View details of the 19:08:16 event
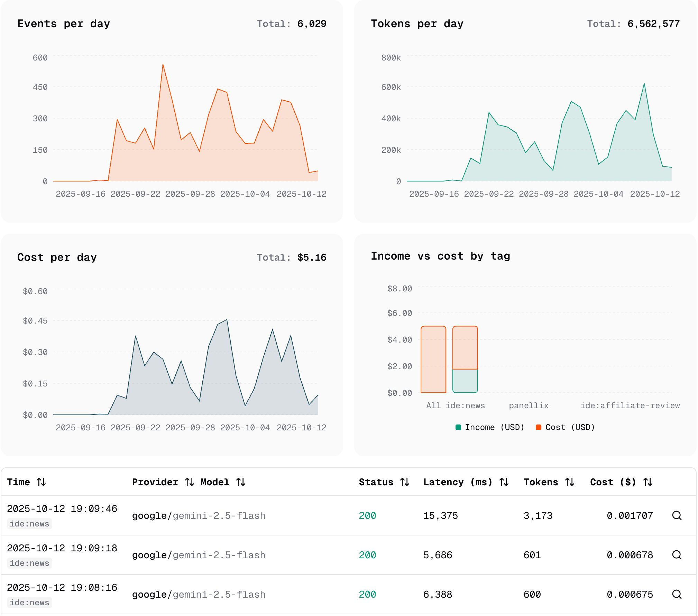The width and height of the screenshot is (698, 616). pyautogui.click(x=677, y=594)
